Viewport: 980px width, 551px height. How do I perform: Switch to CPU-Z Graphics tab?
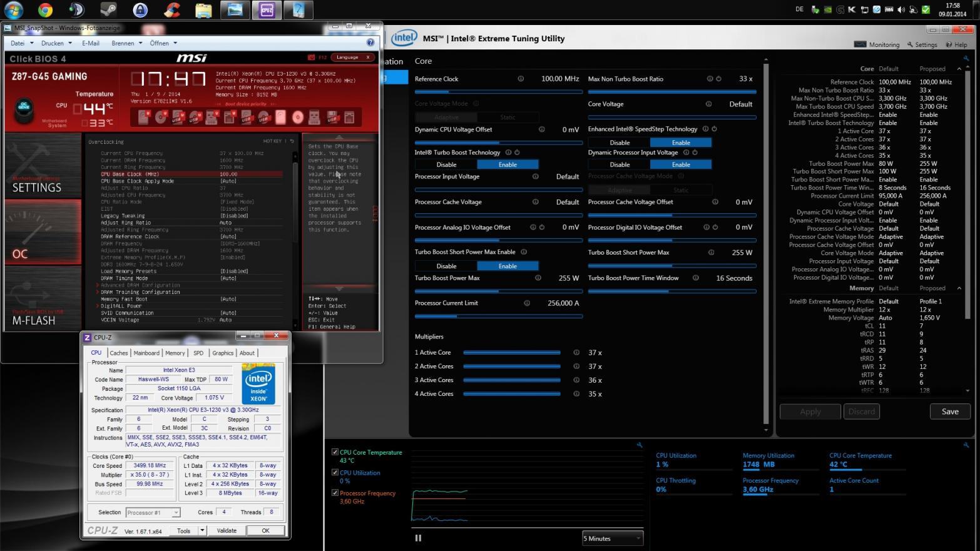[223, 353]
